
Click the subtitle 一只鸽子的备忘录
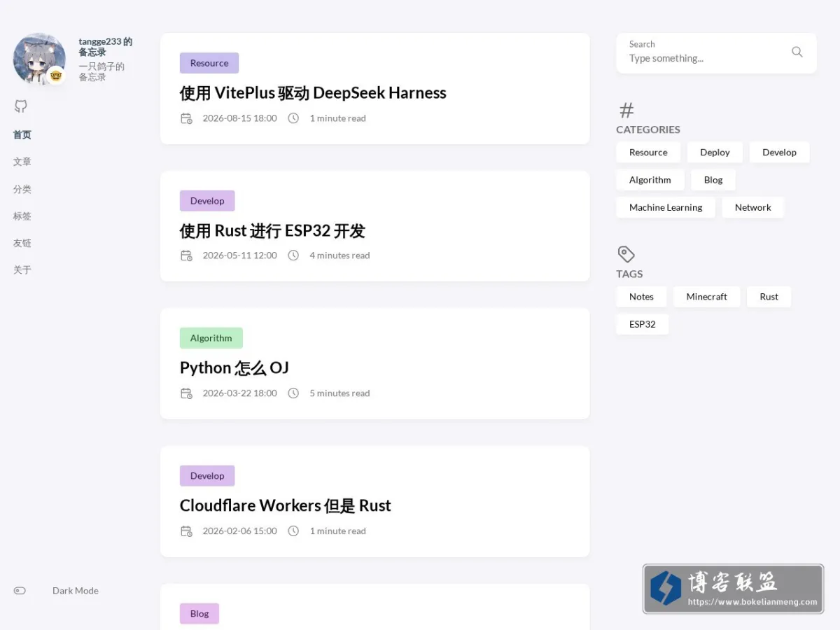[101, 71]
